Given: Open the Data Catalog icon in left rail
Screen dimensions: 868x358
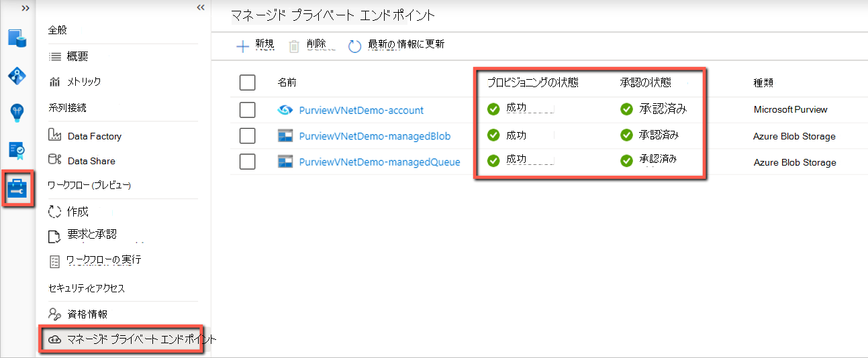Looking at the screenshot, I should [17, 38].
